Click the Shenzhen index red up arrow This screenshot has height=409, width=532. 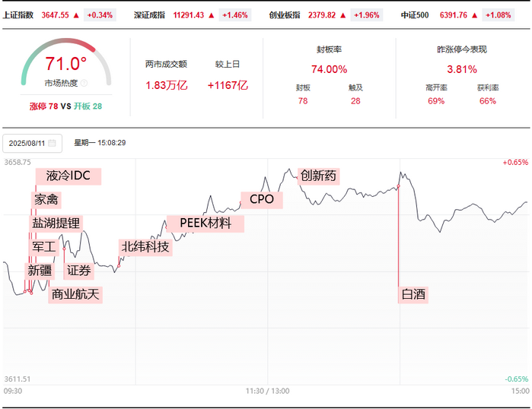[x=212, y=15]
